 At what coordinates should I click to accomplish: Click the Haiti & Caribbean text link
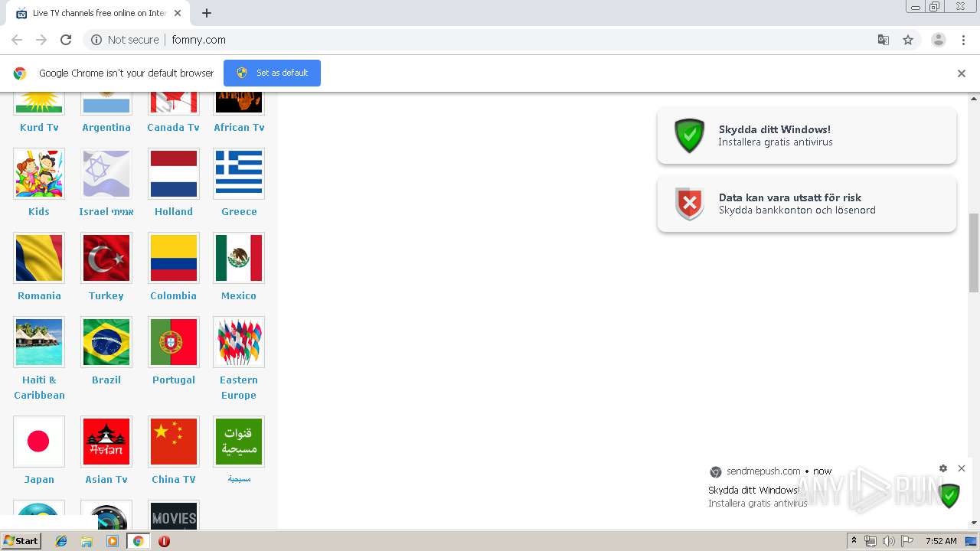coord(39,388)
